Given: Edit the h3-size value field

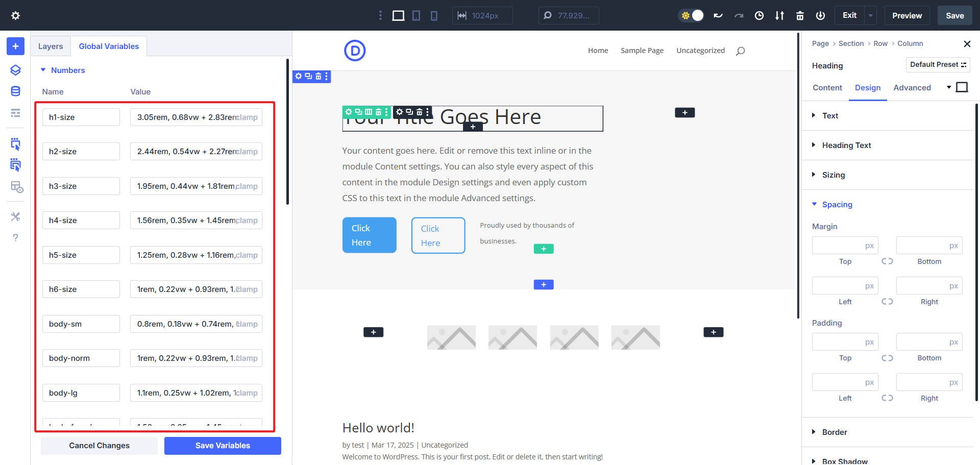Looking at the screenshot, I should 196,186.
